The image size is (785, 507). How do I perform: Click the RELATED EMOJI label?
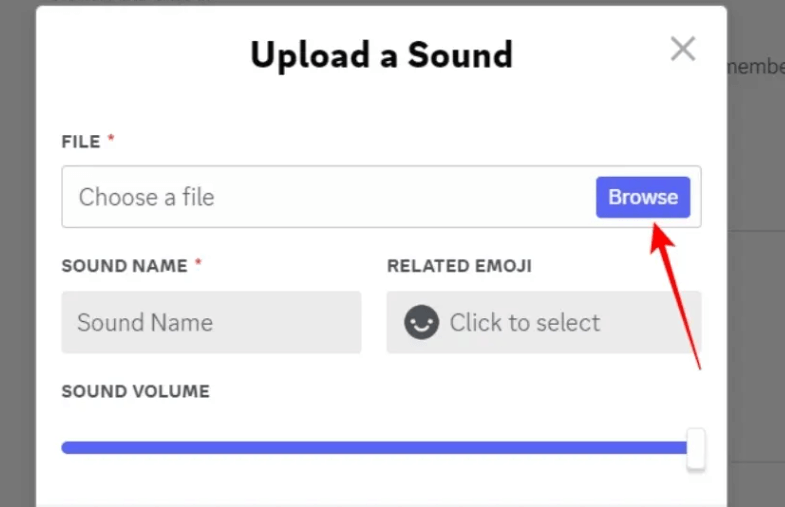(x=459, y=266)
